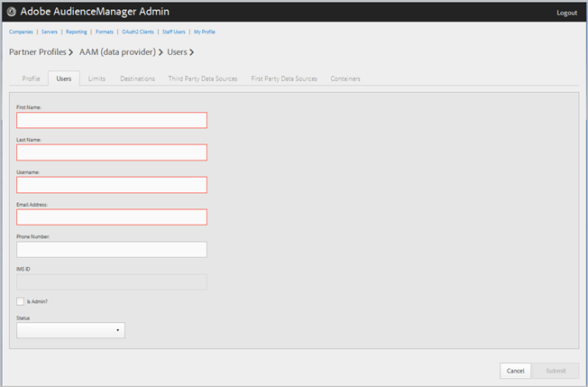The width and height of the screenshot is (588, 387).
Task: Focus the First Name input field
Action: (x=112, y=120)
